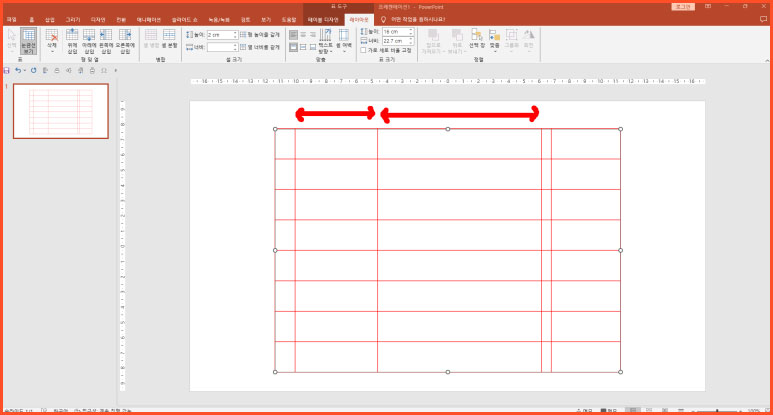
Task: Increase the cell height with the stepper up arrow
Action: [235, 33]
